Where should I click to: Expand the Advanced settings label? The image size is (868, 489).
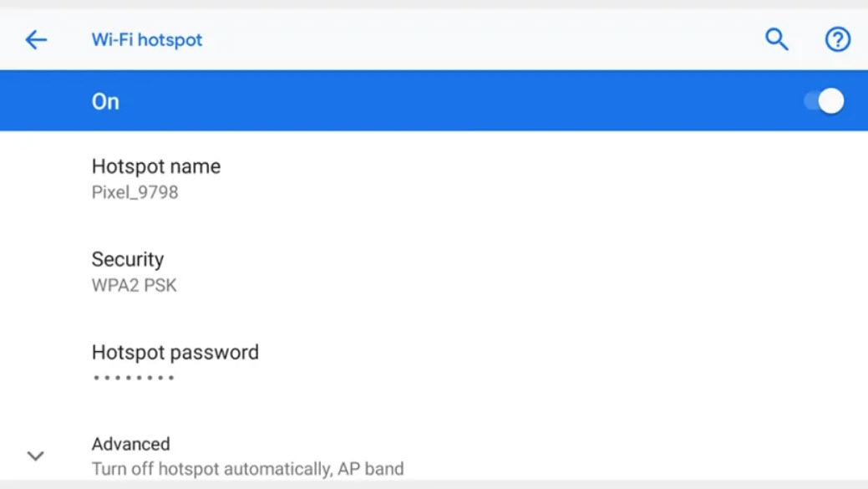(130, 444)
